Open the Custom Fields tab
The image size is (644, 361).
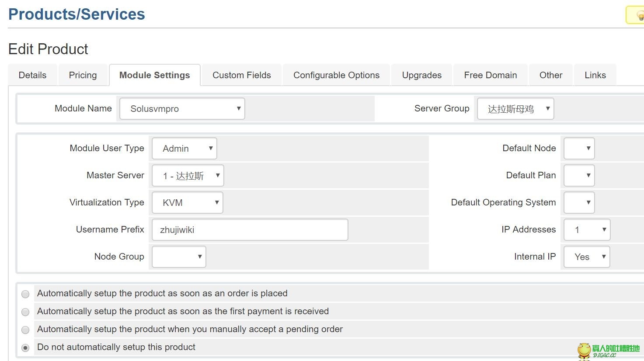pyautogui.click(x=242, y=75)
